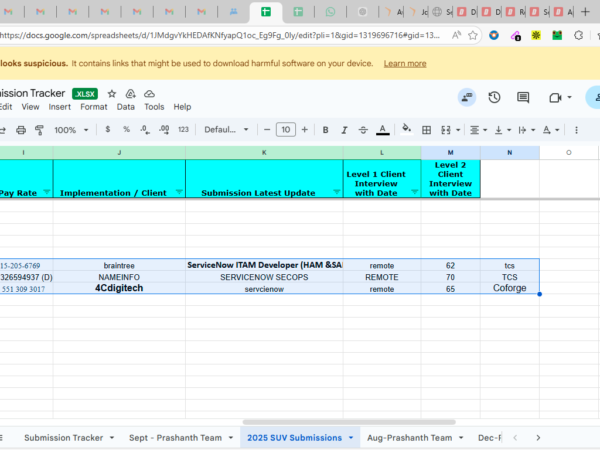Open the Default font family dropdown
This screenshot has width=600, height=450.
(224, 129)
